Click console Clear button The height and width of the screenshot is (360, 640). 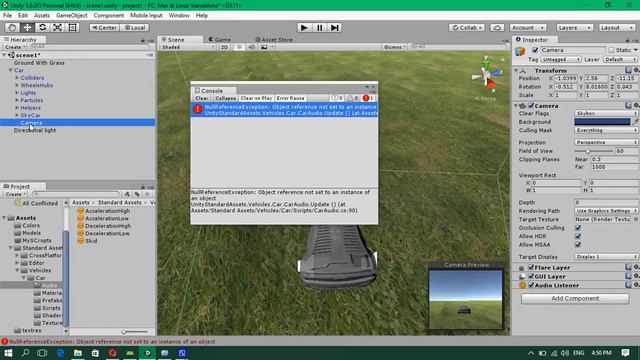(201, 98)
